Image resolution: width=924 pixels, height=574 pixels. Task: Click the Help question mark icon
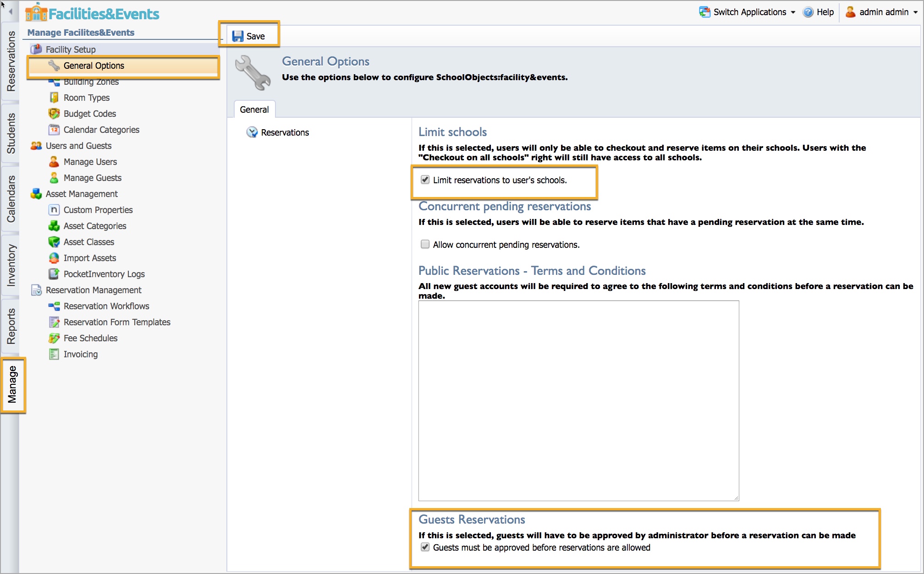coord(808,12)
